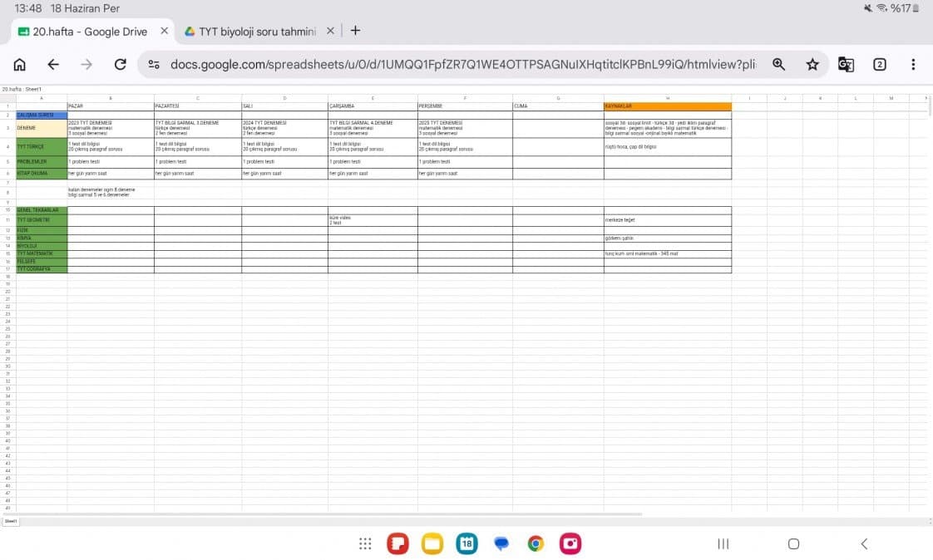The width and height of the screenshot is (933, 560).
Task: Open the pink Camera app in dock
Action: [x=570, y=543]
